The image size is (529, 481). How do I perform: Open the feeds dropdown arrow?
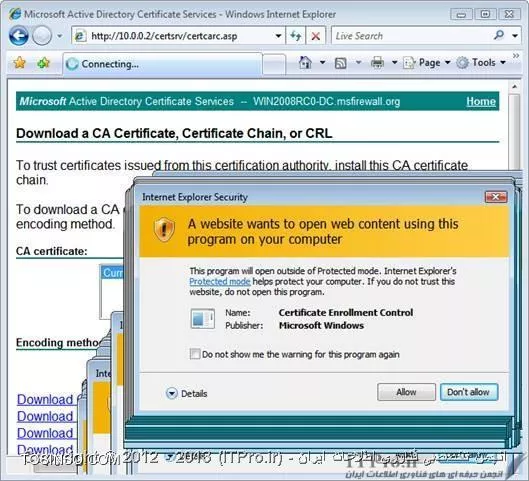click(x=358, y=63)
